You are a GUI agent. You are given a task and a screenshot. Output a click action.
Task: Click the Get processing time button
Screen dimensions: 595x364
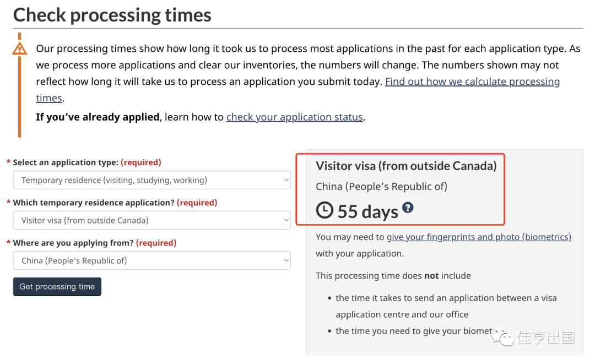[x=57, y=287]
